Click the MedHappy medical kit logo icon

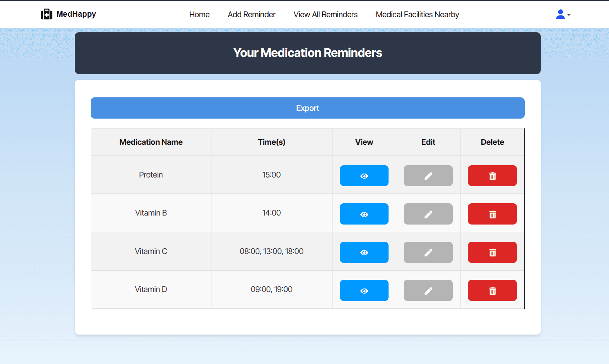tap(47, 14)
